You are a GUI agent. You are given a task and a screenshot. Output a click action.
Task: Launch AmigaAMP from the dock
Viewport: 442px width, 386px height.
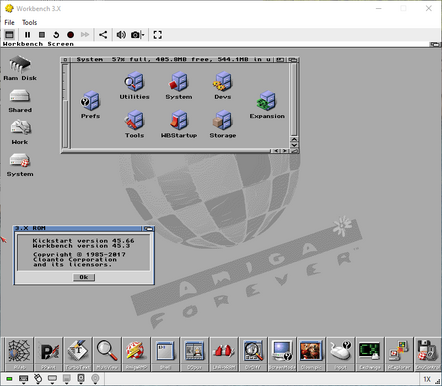click(x=136, y=354)
